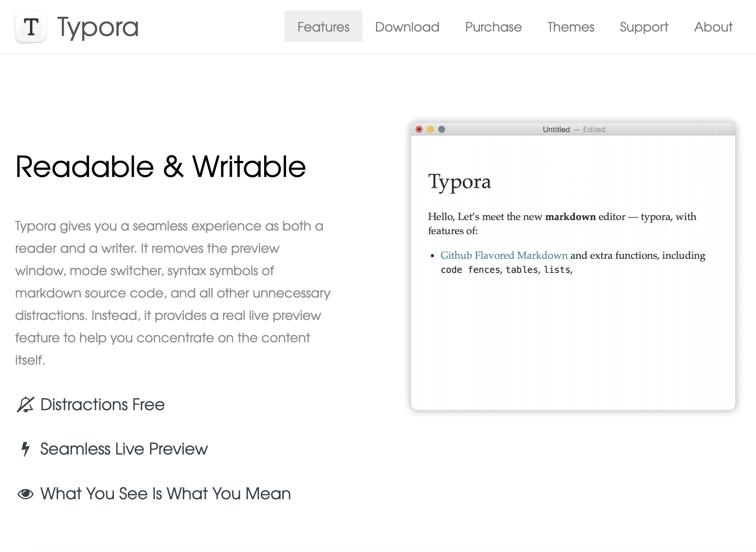Select What You See Is What You Mean

[x=165, y=494]
